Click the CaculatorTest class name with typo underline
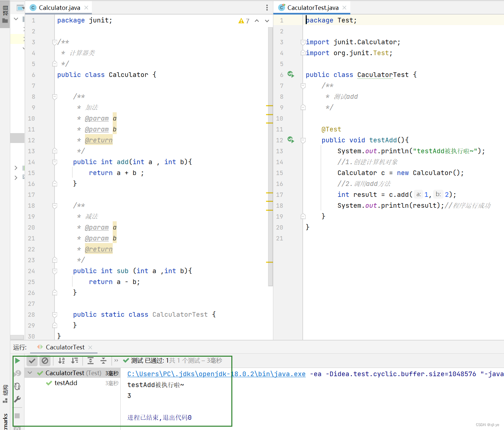This screenshot has height=430, width=504. point(383,75)
